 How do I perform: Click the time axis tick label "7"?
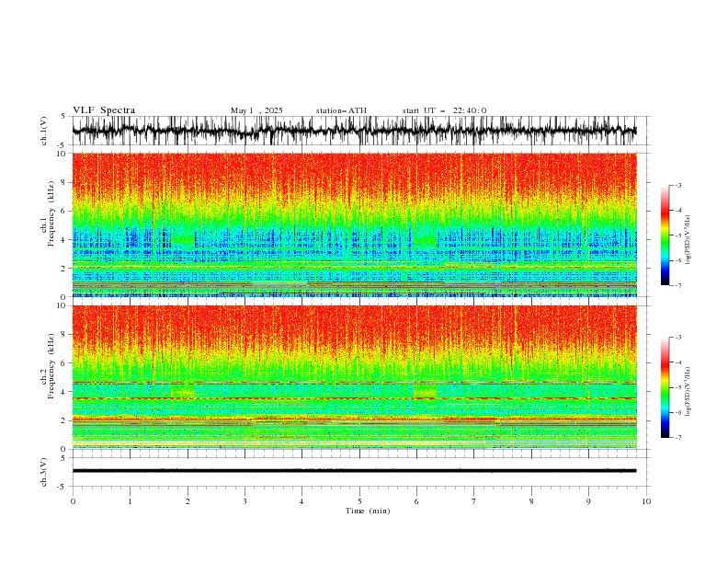474,501
